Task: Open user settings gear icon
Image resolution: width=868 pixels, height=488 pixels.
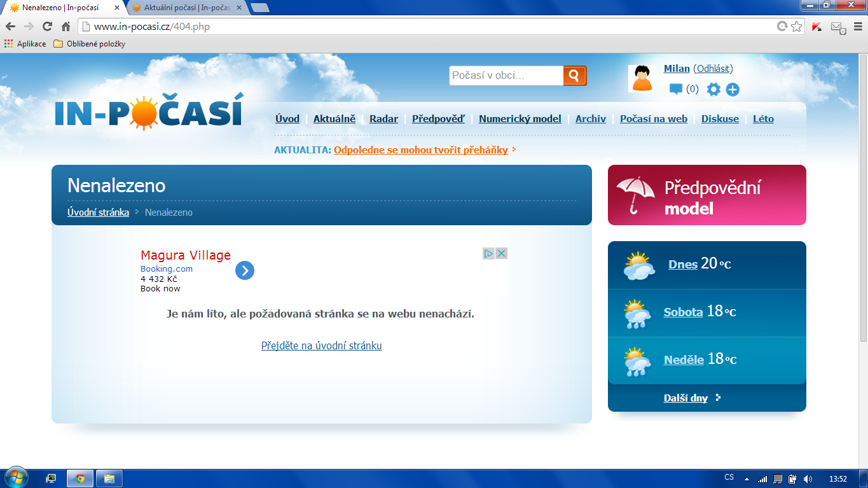Action: point(713,89)
